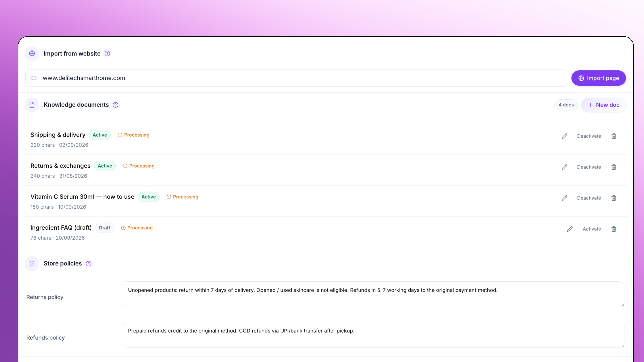
Task: Edit the Returns & exchanges document
Action: click(x=564, y=167)
